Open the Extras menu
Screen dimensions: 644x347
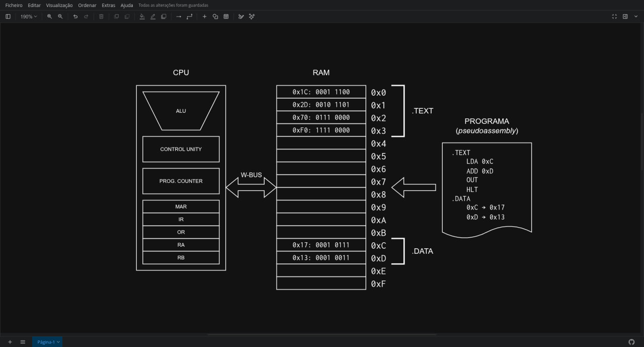[x=108, y=5]
